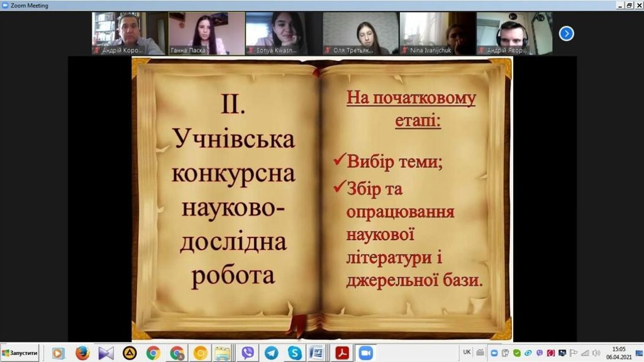Select Nina Ivanijchuk participant video thumbnail
The height and width of the screenshot is (362, 644).
[x=437, y=33]
